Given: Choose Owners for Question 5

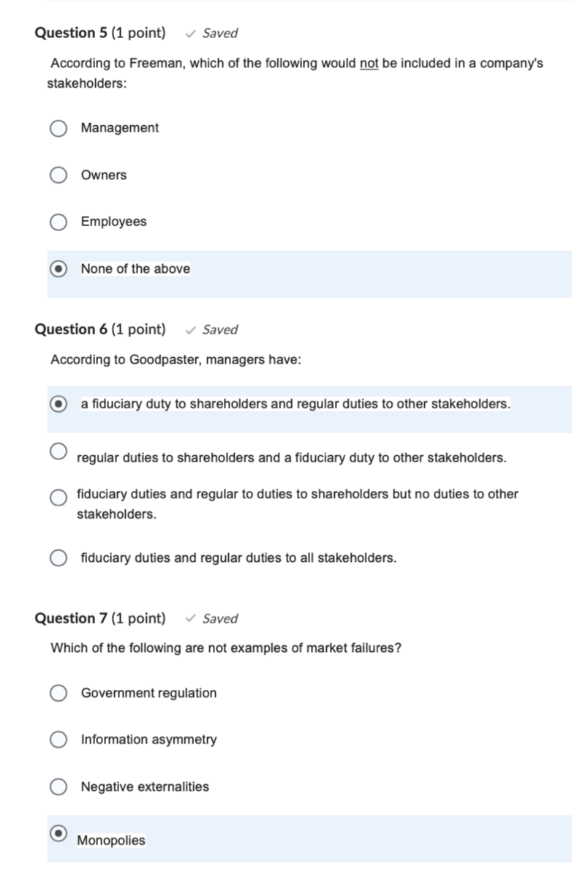Looking at the screenshot, I should click(58, 175).
